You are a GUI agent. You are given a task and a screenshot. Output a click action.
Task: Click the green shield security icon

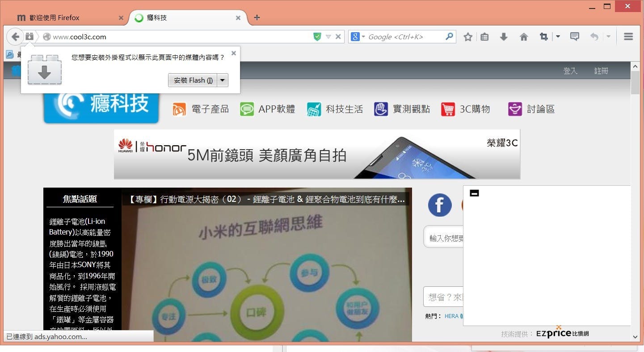(317, 37)
